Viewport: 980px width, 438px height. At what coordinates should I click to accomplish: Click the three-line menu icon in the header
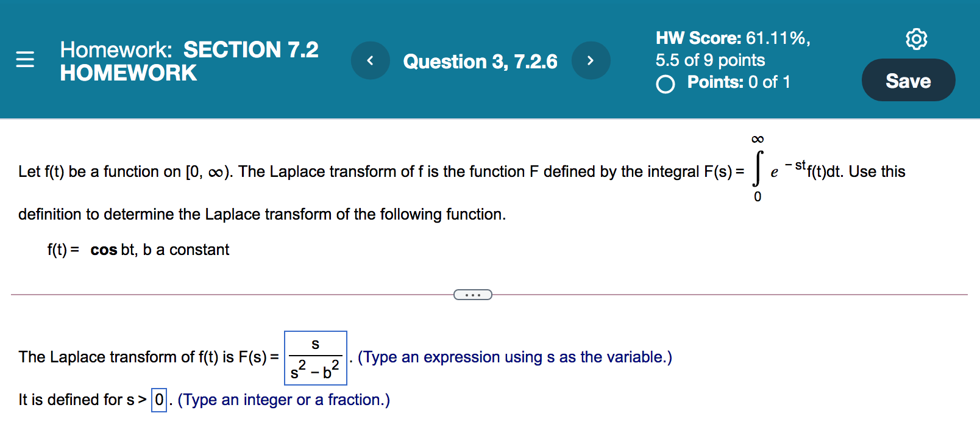point(24,59)
